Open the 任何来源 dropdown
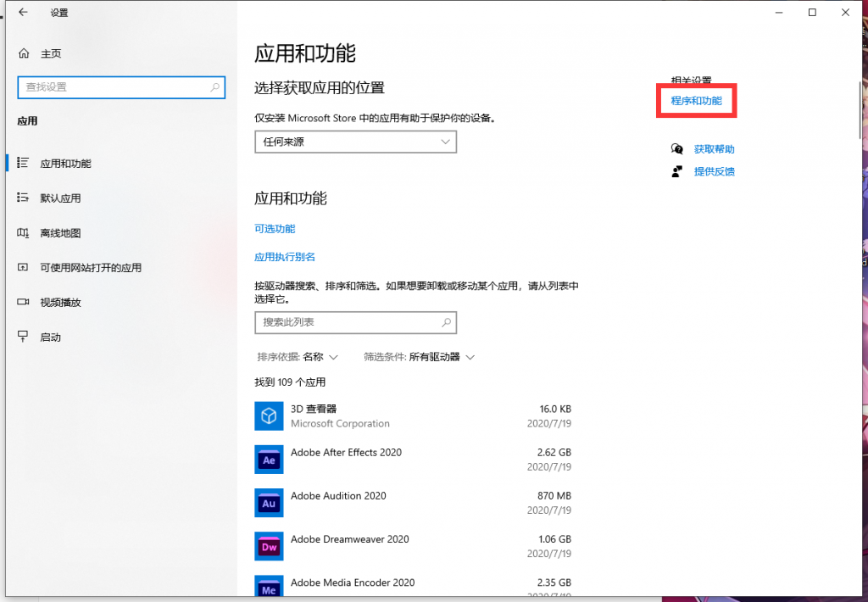The height and width of the screenshot is (602, 868). [x=355, y=142]
